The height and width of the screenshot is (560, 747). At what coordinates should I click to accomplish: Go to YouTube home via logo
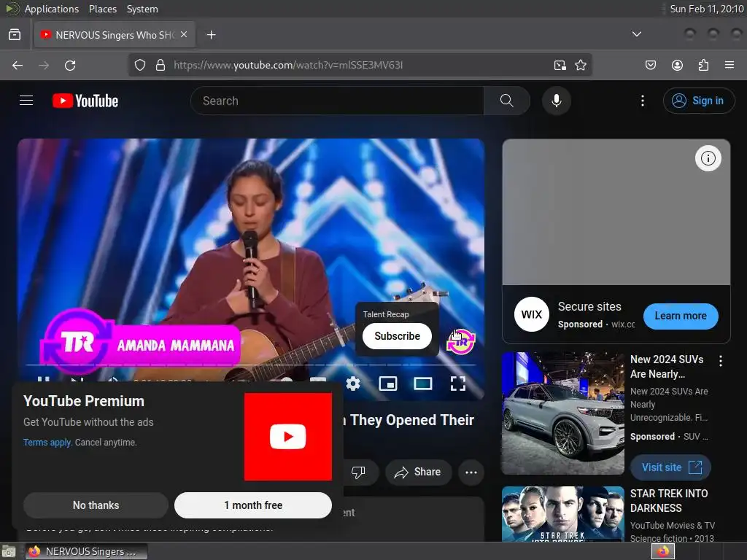point(85,101)
